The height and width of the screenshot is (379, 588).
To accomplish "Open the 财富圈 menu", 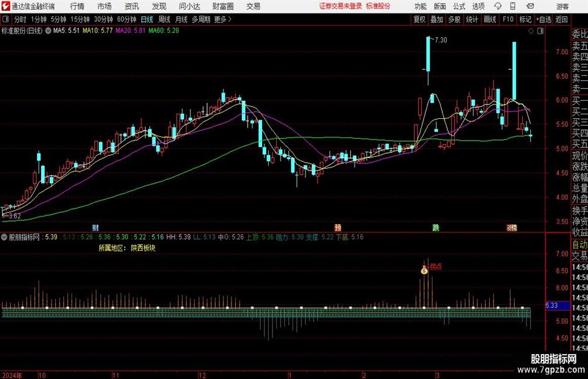I will click(x=223, y=6).
